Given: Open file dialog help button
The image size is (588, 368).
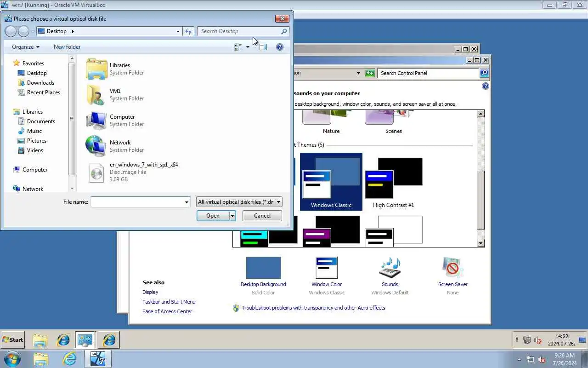Looking at the screenshot, I should [x=279, y=47].
